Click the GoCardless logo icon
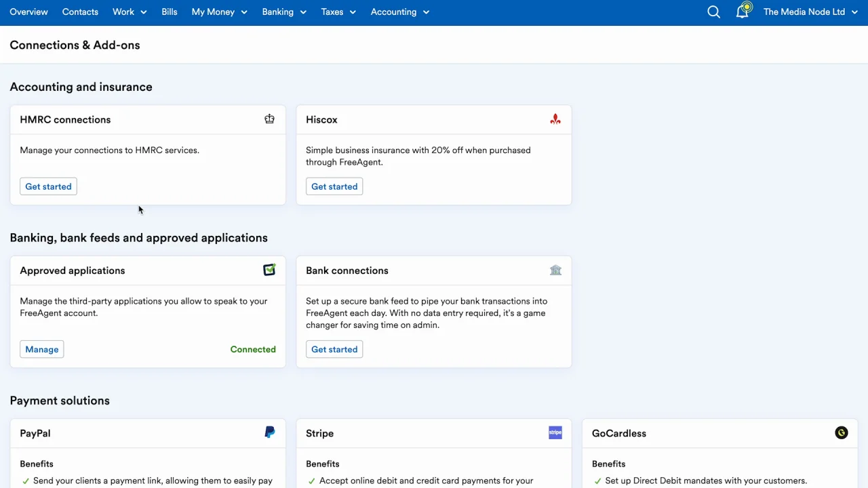This screenshot has height=488, width=868. pos(841,432)
